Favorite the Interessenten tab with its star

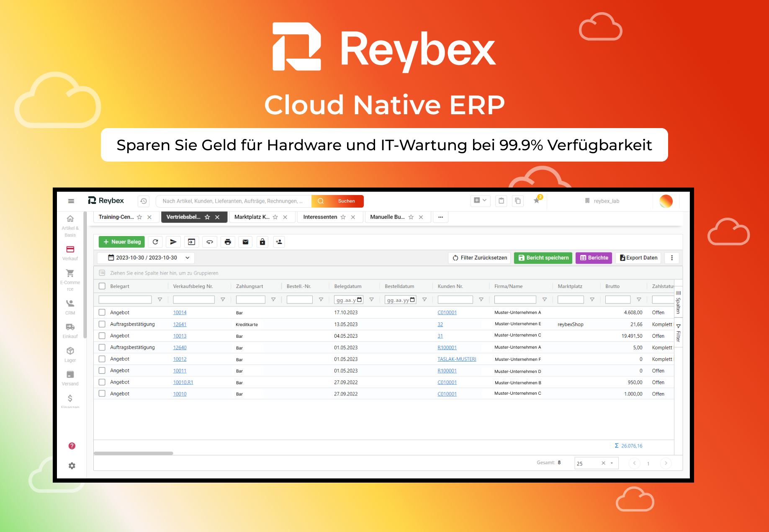click(343, 217)
